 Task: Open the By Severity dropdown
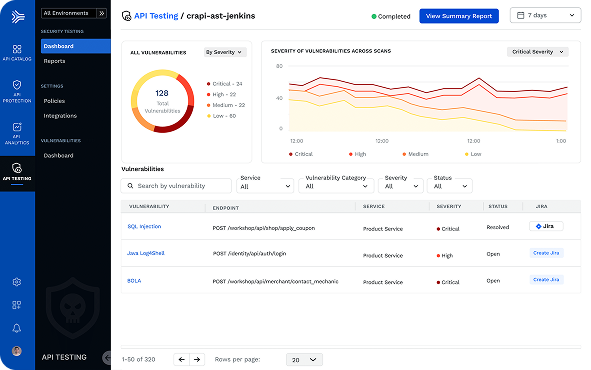point(225,52)
